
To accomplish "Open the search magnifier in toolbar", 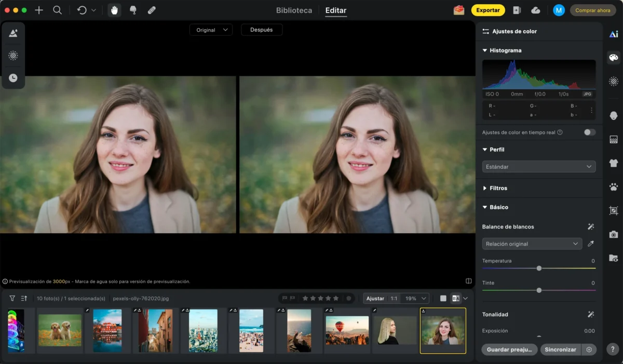I will point(58,10).
